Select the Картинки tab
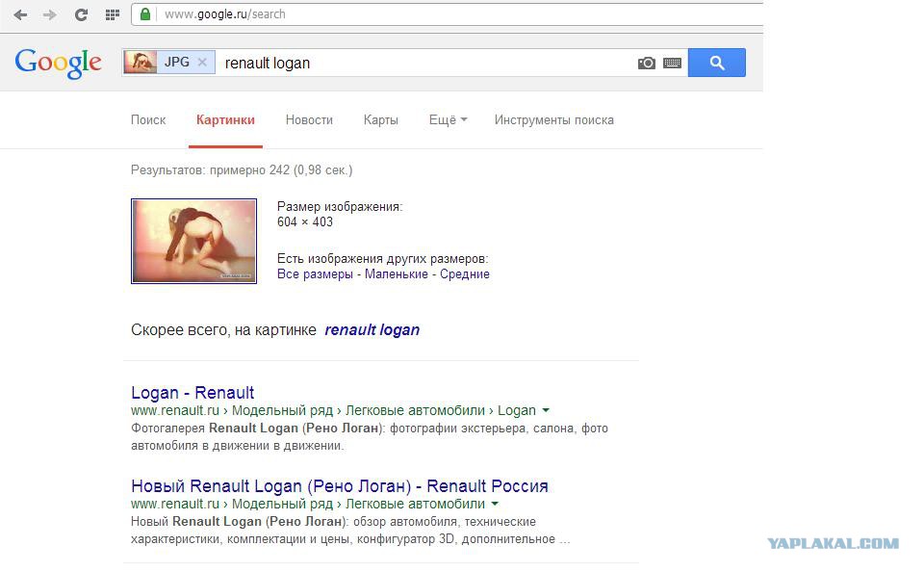Screen dimensions: 924x572 (x=225, y=119)
